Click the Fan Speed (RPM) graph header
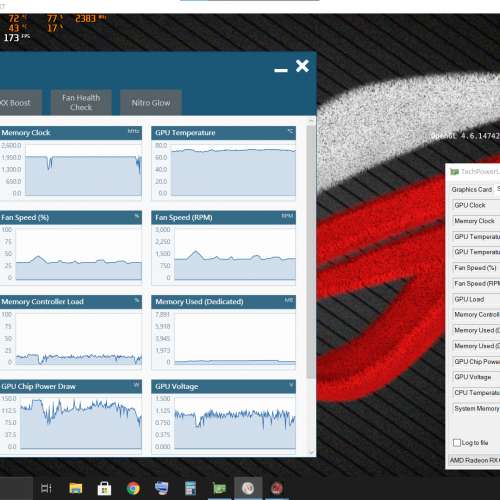The height and width of the screenshot is (500, 500). click(x=223, y=217)
